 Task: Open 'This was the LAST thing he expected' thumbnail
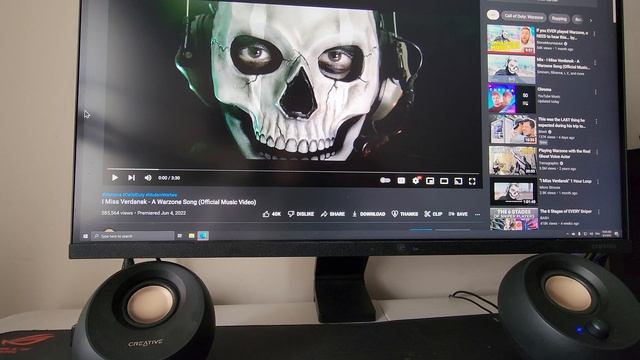tap(513, 129)
